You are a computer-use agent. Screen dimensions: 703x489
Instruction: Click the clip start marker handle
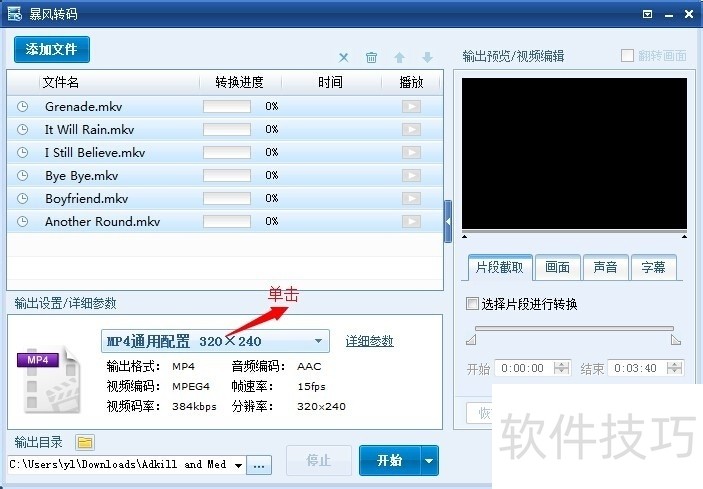pos(471,340)
